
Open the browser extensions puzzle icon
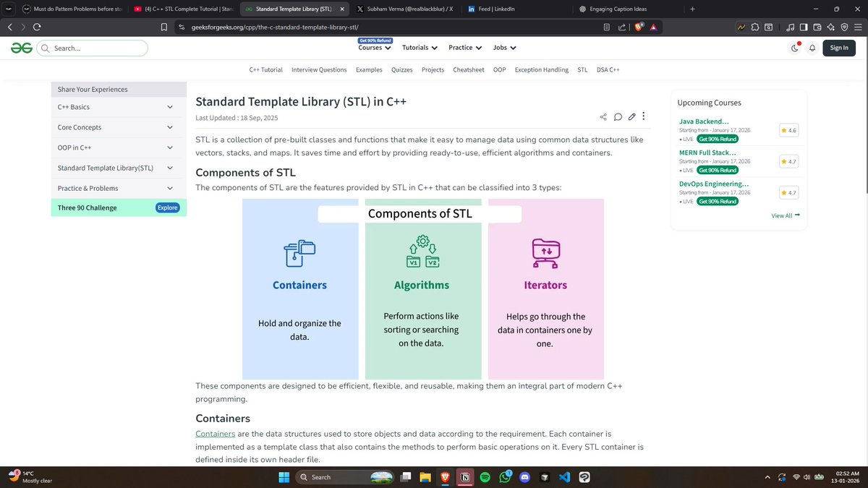click(x=755, y=27)
